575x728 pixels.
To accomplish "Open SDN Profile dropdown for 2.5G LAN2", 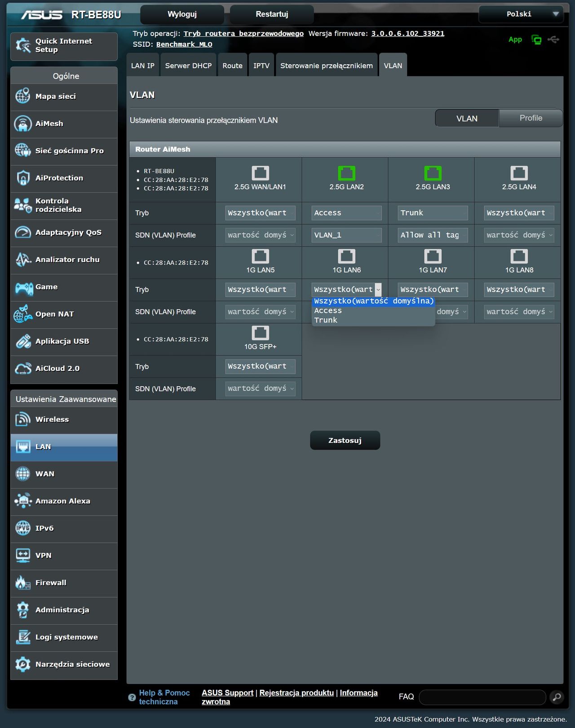I will [x=346, y=235].
